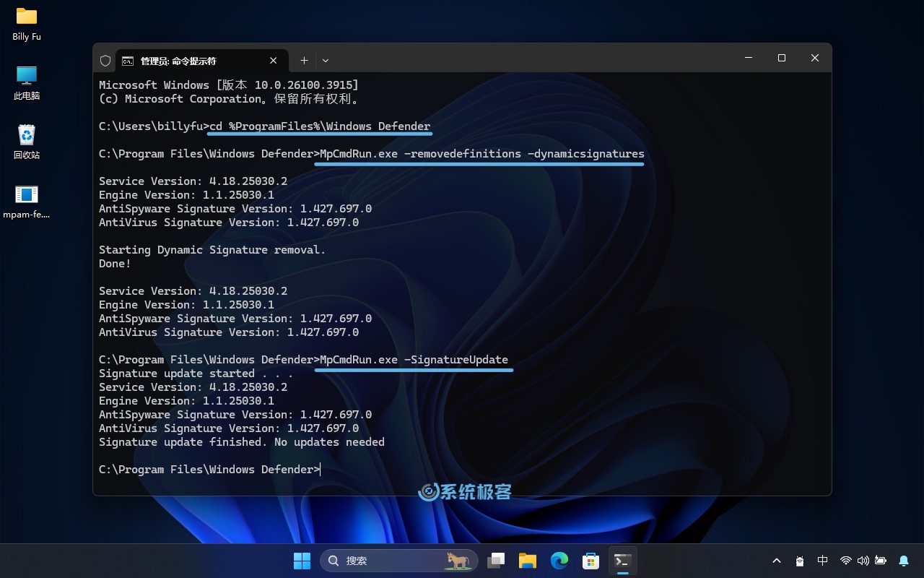The height and width of the screenshot is (578, 924).
Task: Click the 'Microsoft Windows [版本 10.0.26100.3915]' line
Action: coord(229,85)
